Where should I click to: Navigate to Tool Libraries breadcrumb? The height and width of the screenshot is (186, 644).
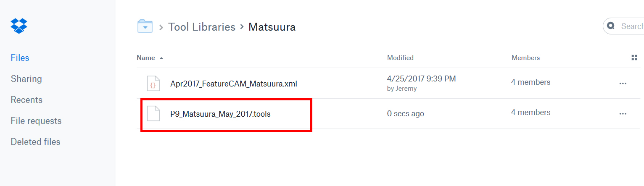tap(202, 27)
